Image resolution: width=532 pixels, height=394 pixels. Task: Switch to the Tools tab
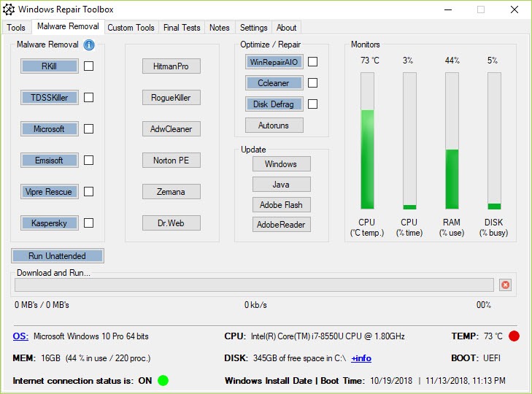pyautogui.click(x=16, y=28)
